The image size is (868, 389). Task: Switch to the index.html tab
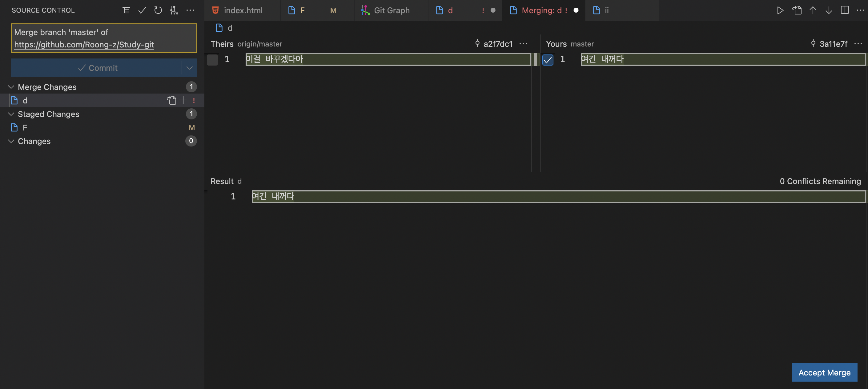coord(243,10)
